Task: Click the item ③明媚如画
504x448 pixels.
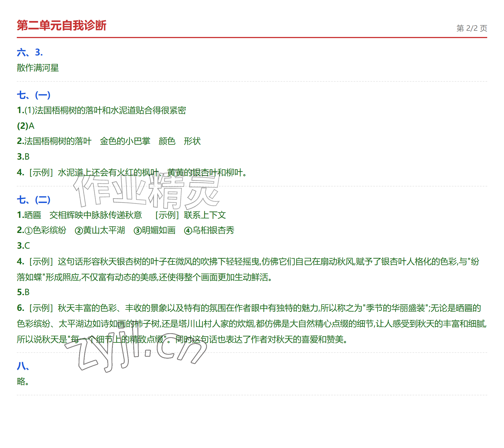Action: coord(155,230)
